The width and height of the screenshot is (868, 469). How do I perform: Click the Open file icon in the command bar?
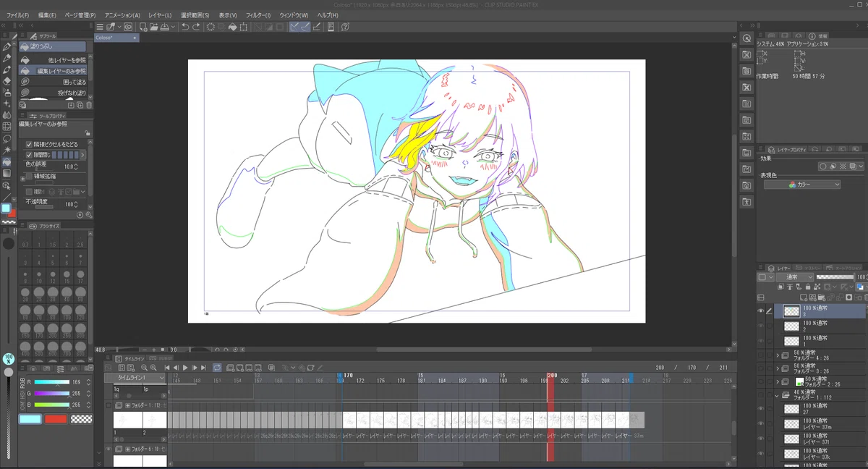[x=154, y=27]
